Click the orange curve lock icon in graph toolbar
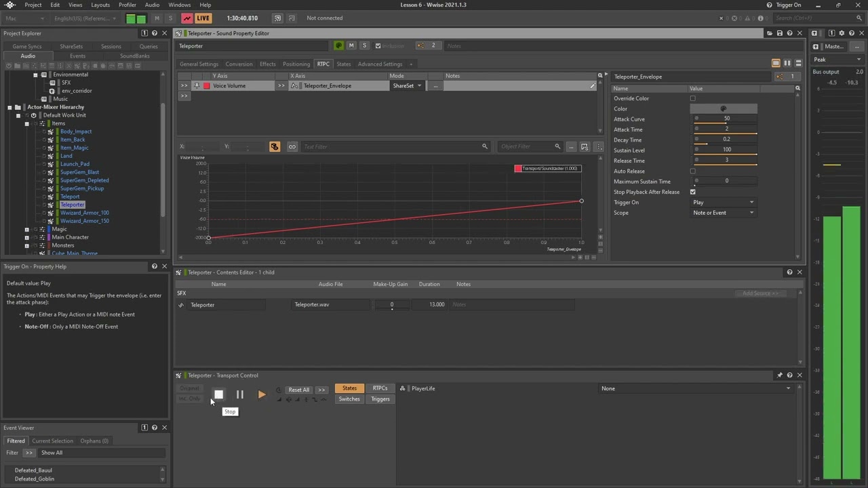 (x=275, y=146)
